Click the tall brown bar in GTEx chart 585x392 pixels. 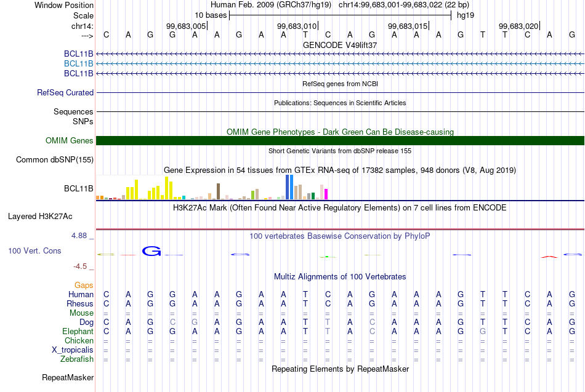tap(218, 191)
